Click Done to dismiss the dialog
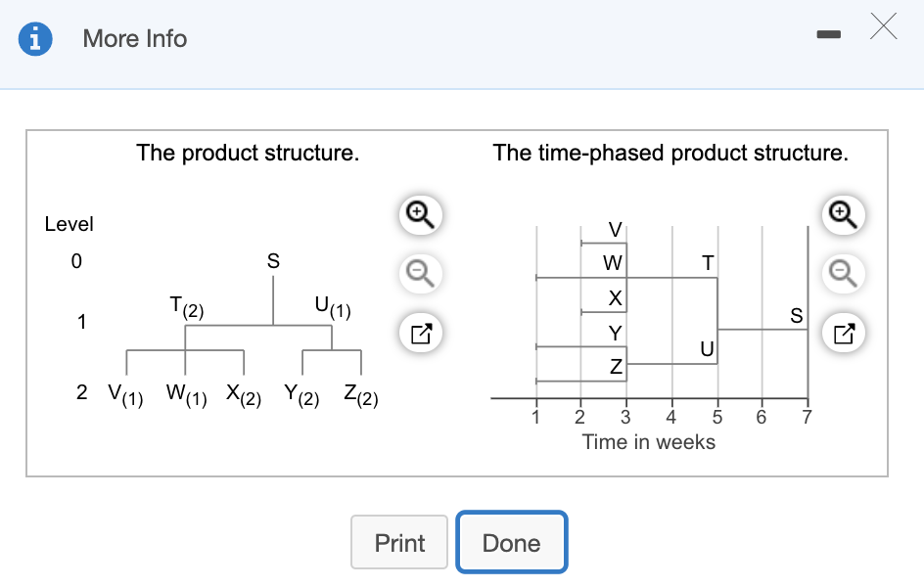This screenshot has width=924, height=587. [511, 541]
